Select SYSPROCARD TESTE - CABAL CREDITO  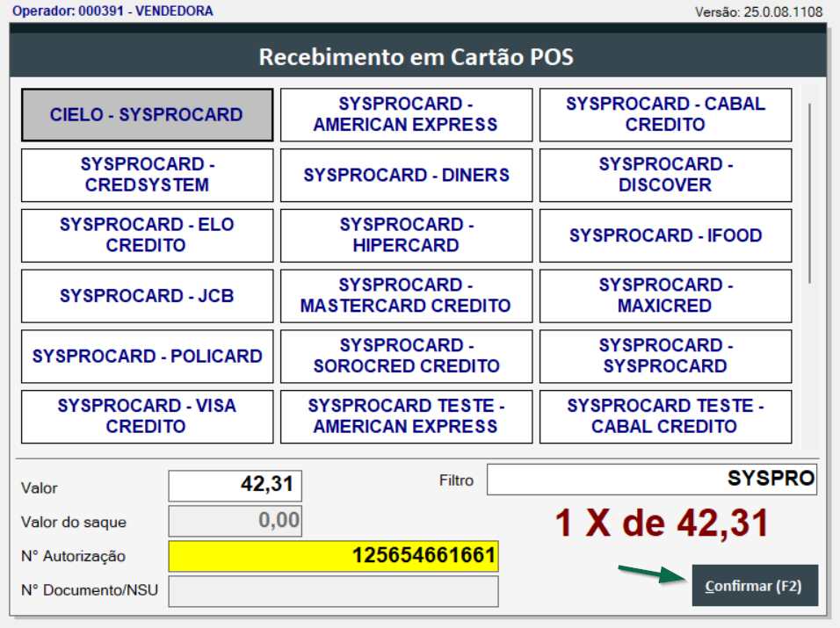665,416
